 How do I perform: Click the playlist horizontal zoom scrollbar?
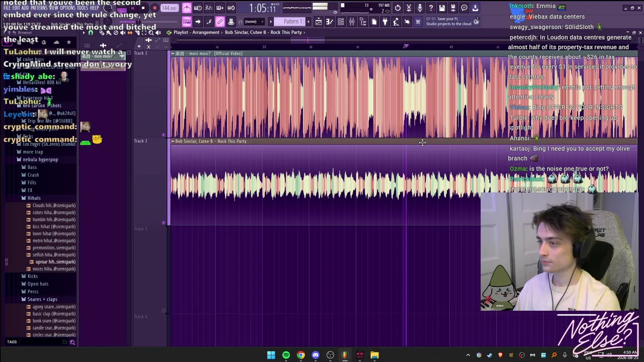[308, 39]
